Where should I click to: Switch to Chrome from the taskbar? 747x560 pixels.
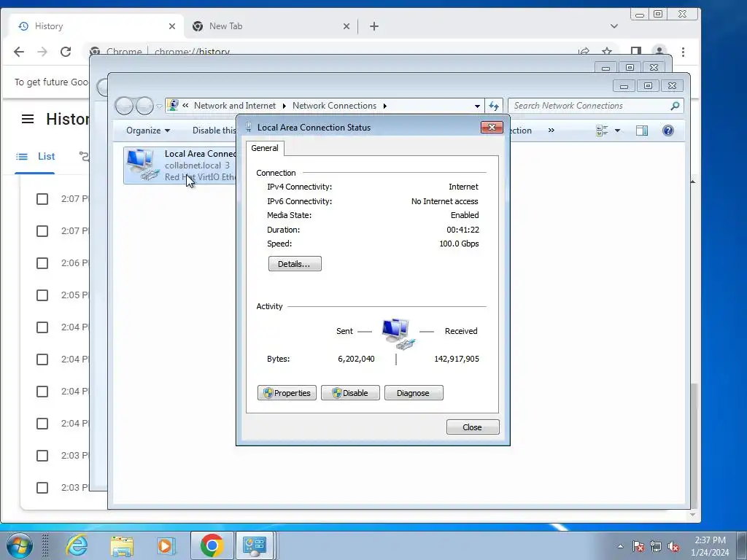point(212,545)
